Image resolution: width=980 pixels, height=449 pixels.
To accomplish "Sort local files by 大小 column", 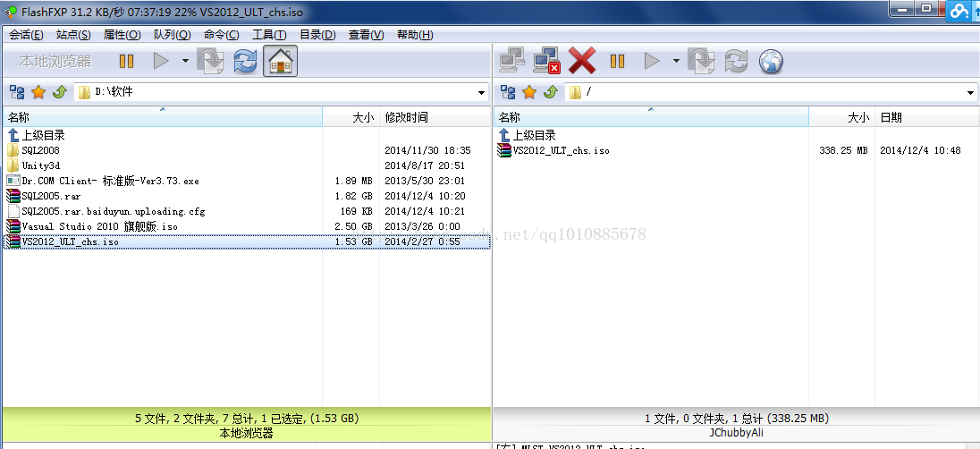I will [x=351, y=117].
